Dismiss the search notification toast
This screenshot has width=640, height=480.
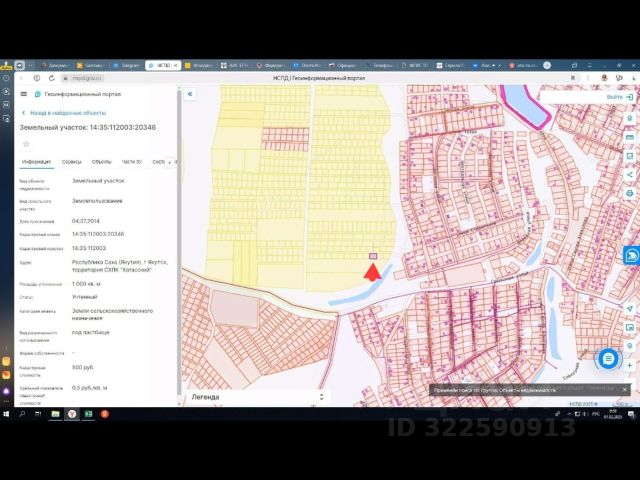pyautogui.click(x=624, y=390)
